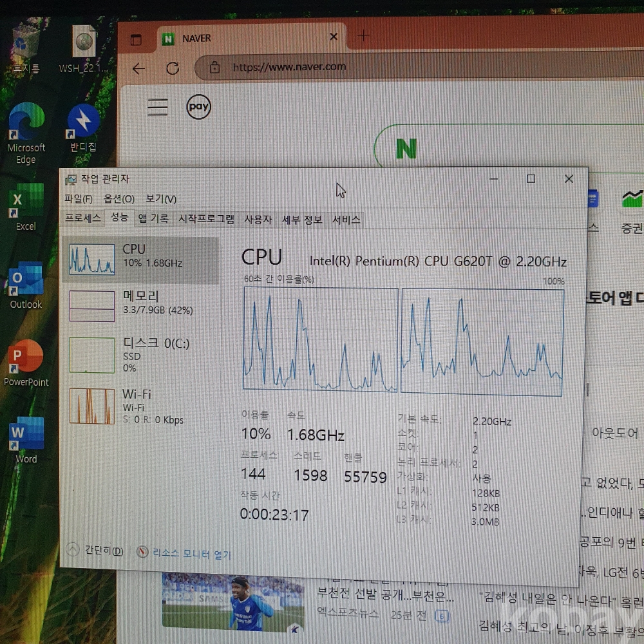Click the Intel Pentium G620T CPU name
644x644 pixels.
[438, 261]
